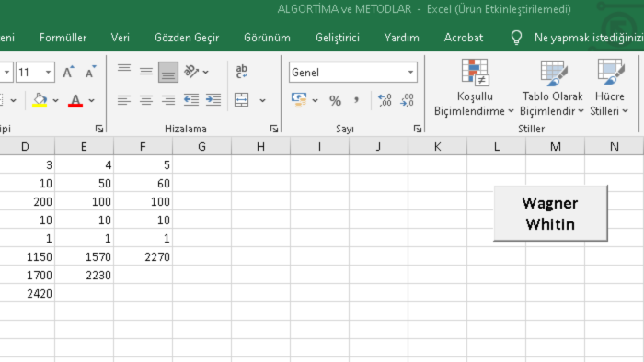
Task: Edit the font size field showing 11
Action: (29, 73)
